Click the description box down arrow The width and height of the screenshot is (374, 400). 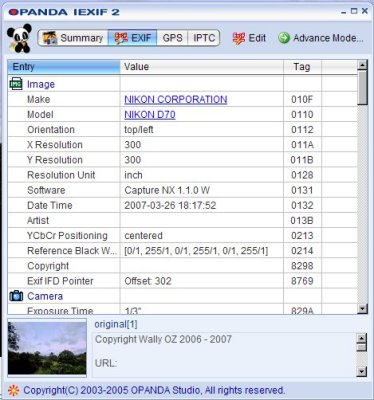[361, 371]
